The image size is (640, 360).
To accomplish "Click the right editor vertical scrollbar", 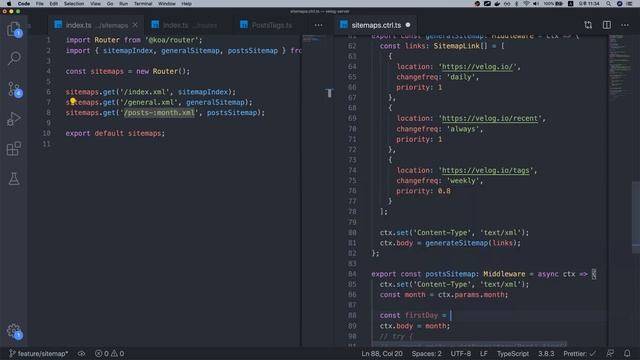I will [x=636, y=217].
